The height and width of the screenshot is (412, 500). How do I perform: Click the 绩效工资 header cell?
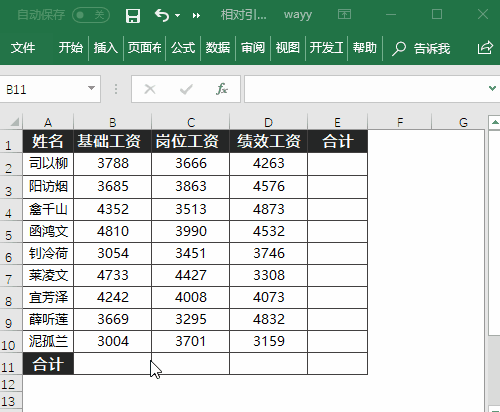click(268, 141)
